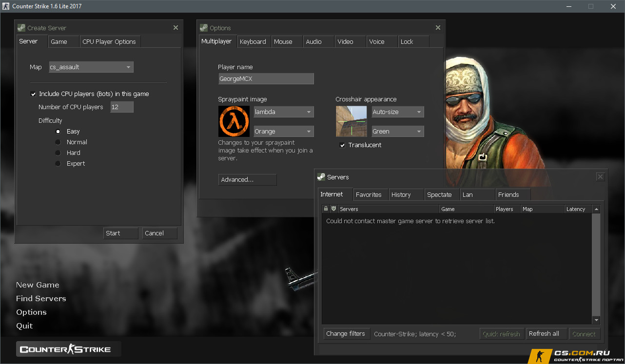Select Easy difficulty radio button

tap(58, 132)
